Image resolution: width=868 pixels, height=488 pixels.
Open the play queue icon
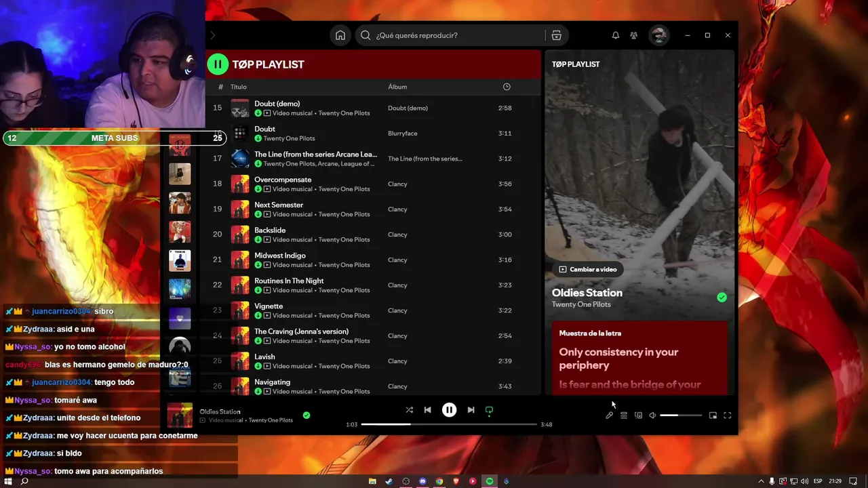624,415
